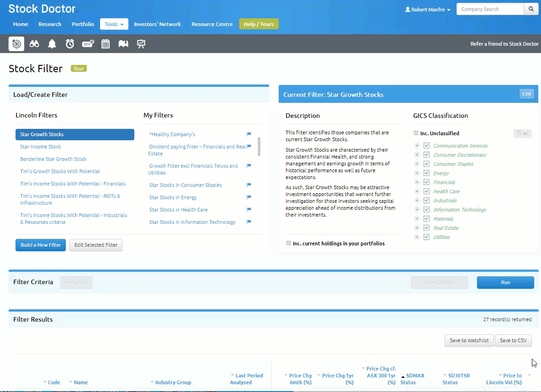Click Save to Watchlist button
Screen dimensions: 541x392
[x=469, y=340]
